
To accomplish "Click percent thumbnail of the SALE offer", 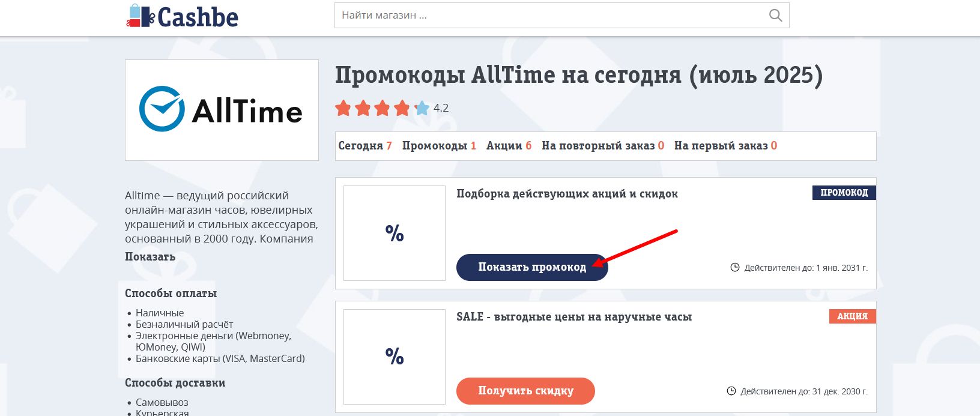I will point(395,357).
